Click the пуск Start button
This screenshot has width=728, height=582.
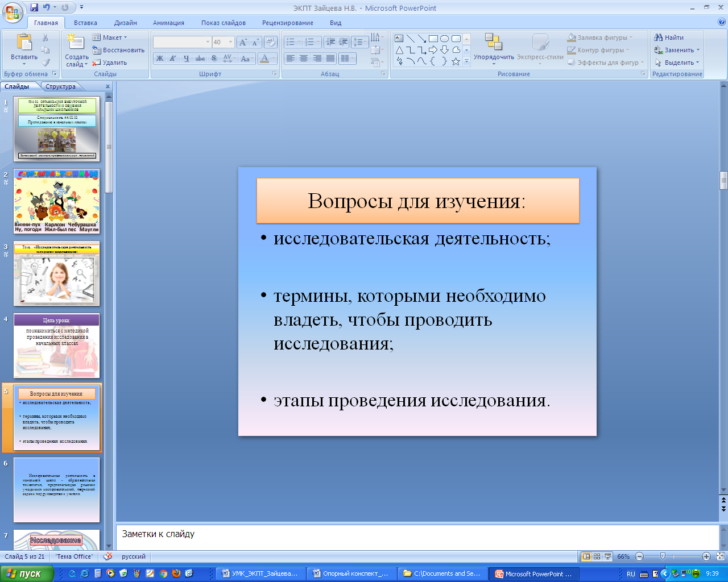[x=27, y=573]
